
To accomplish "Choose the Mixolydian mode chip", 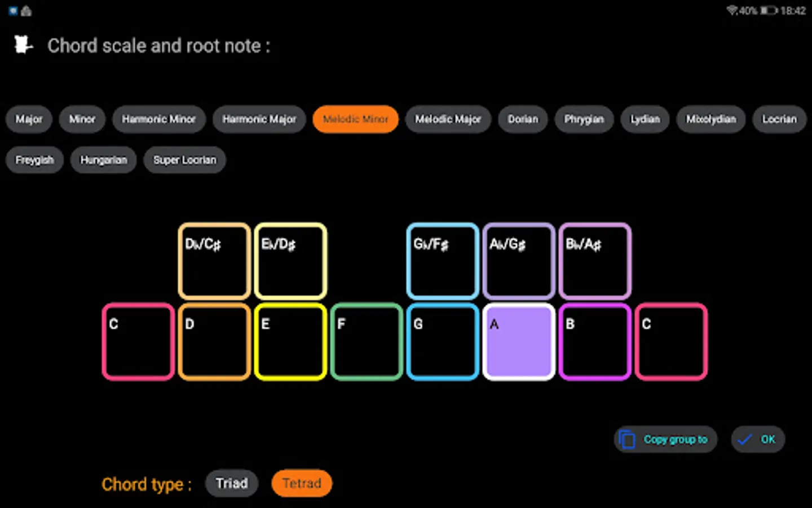I will coord(711,119).
